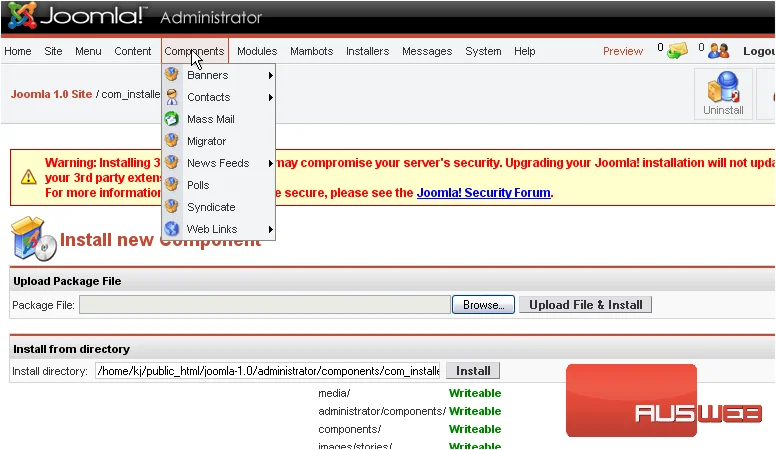776x450 pixels.
Task: Click the Install new Component box icon
Action: coord(33,239)
